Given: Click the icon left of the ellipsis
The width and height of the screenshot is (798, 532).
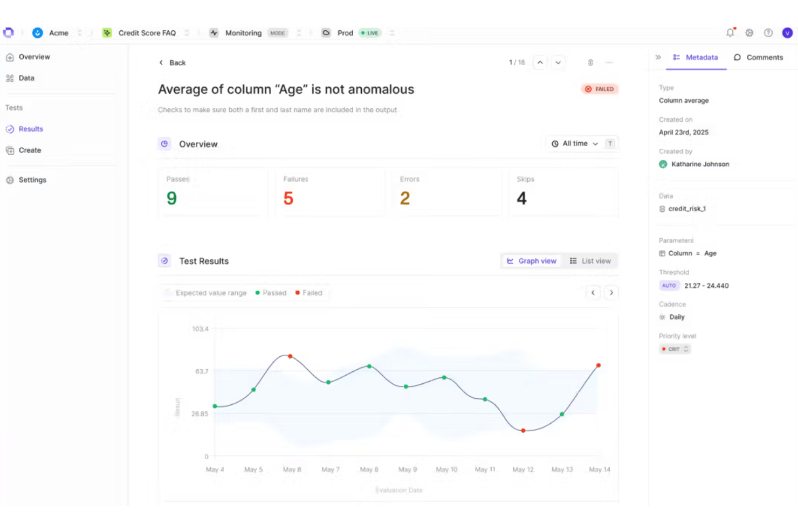Looking at the screenshot, I should click(590, 63).
